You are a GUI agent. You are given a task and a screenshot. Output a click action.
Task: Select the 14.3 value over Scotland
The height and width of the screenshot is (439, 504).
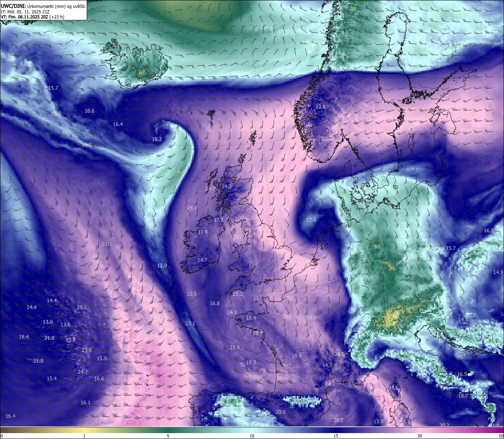pos(226,186)
